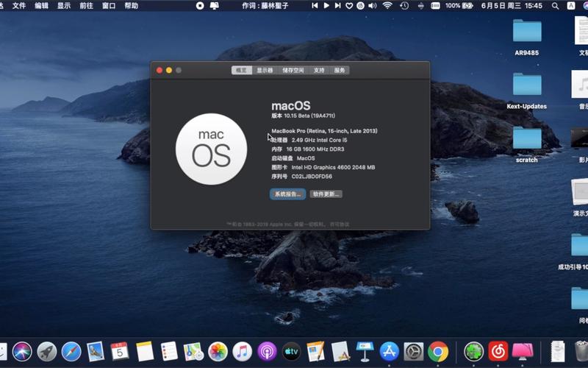Open Keynote podium icon in Dock
588x368 pixels.
tap(365, 352)
